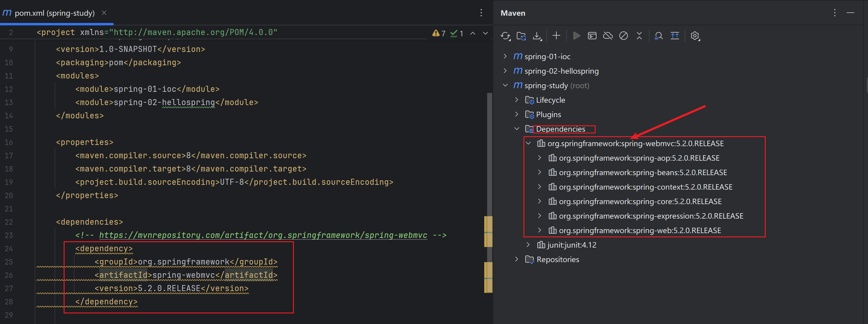The height and width of the screenshot is (324, 868).
Task: Click inside artifactId spring-webmvc line
Action: coord(186,275)
